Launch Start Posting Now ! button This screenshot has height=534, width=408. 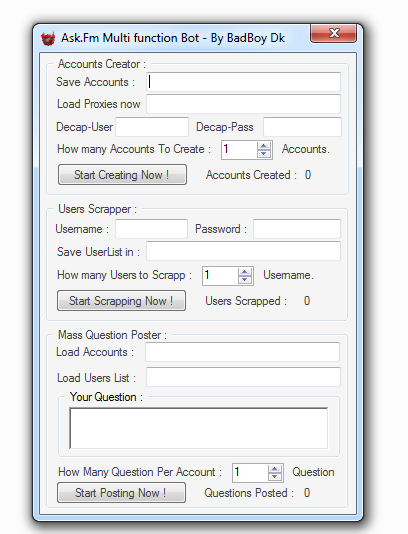tap(121, 493)
